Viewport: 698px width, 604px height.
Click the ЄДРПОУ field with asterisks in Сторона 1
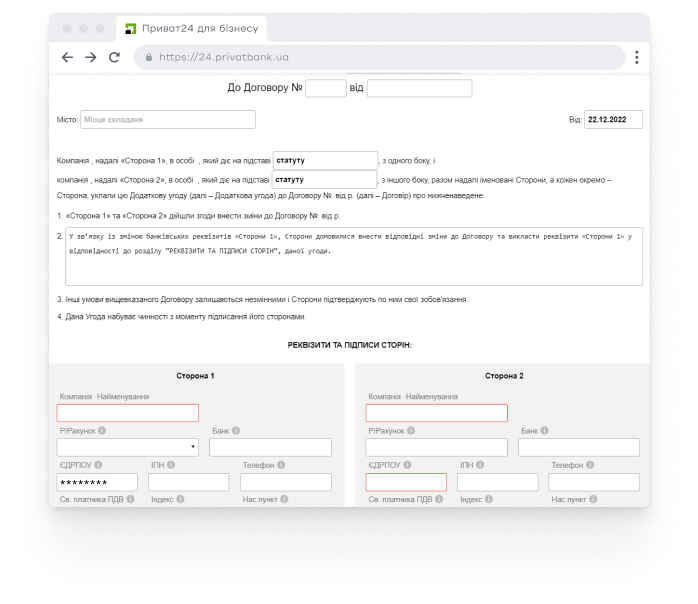(97, 482)
